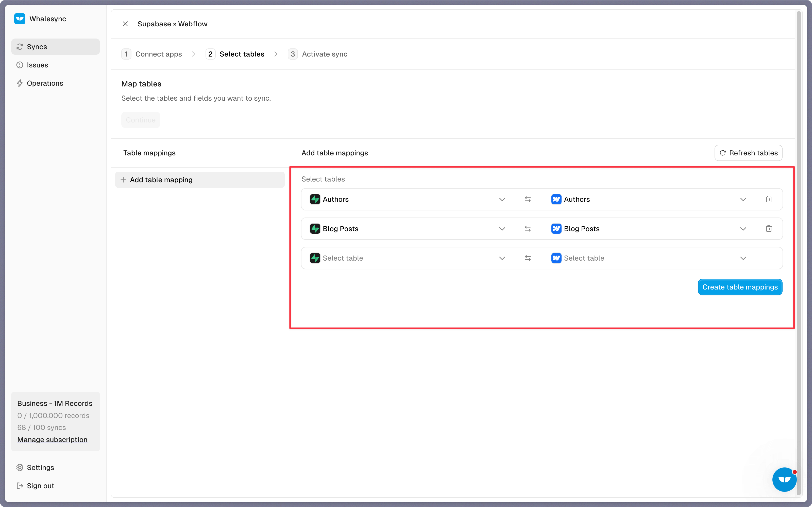Close the Supabase × Webflow sync setup
812x507 pixels.
click(125, 24)
